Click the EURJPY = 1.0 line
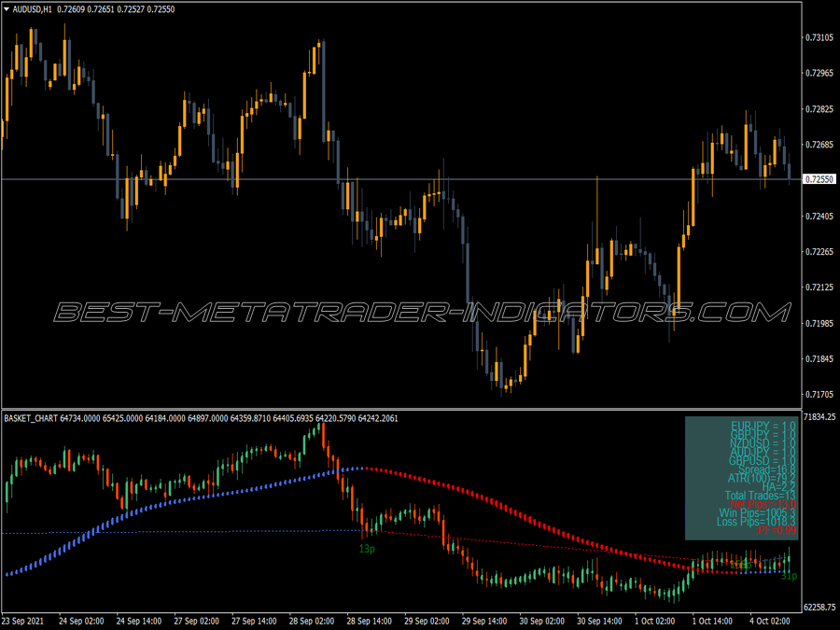 click(763, 427)
